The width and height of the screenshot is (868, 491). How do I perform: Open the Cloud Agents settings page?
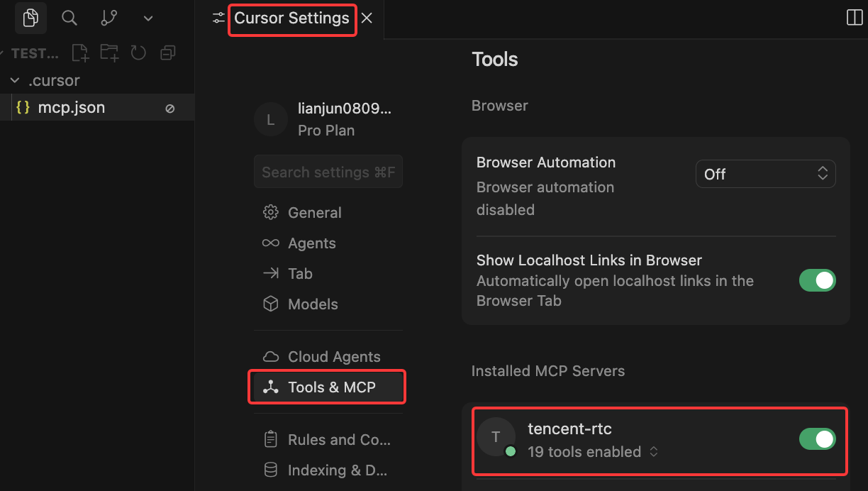[x=333, y=356]
